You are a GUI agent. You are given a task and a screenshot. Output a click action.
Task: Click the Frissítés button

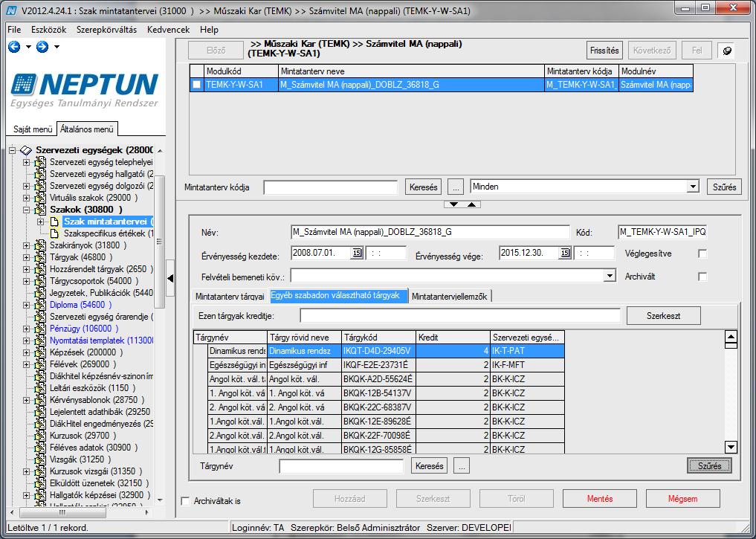coord(604,51)
